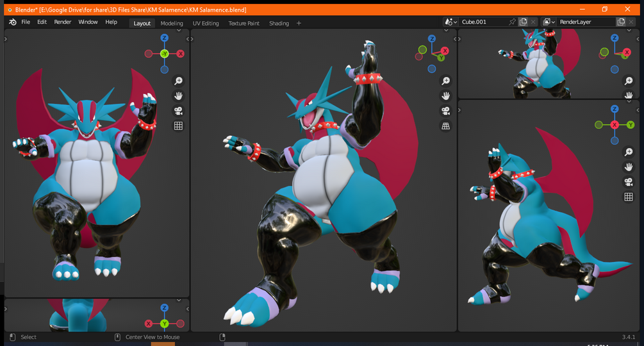This screenshot has width=644, height=346.
Task: Open the Blender logo app menu
Action: pos(13,22)
